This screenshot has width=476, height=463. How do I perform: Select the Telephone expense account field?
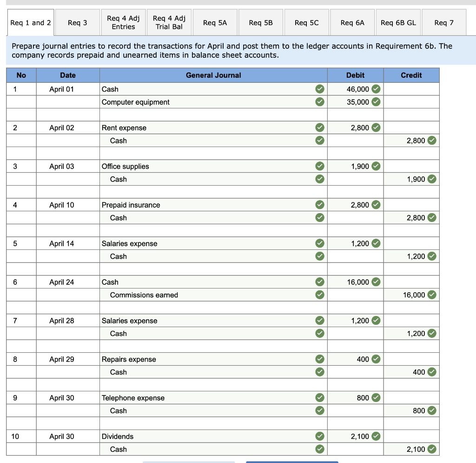213,398
